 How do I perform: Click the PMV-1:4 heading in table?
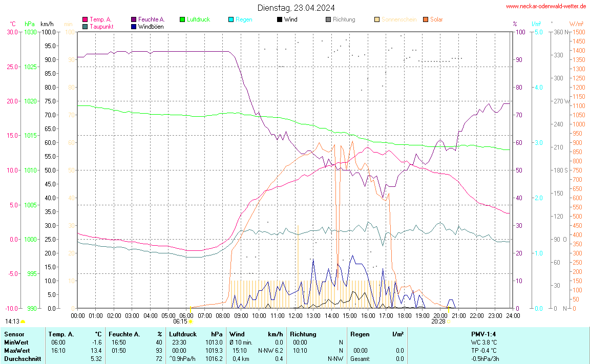coord(483,334)
